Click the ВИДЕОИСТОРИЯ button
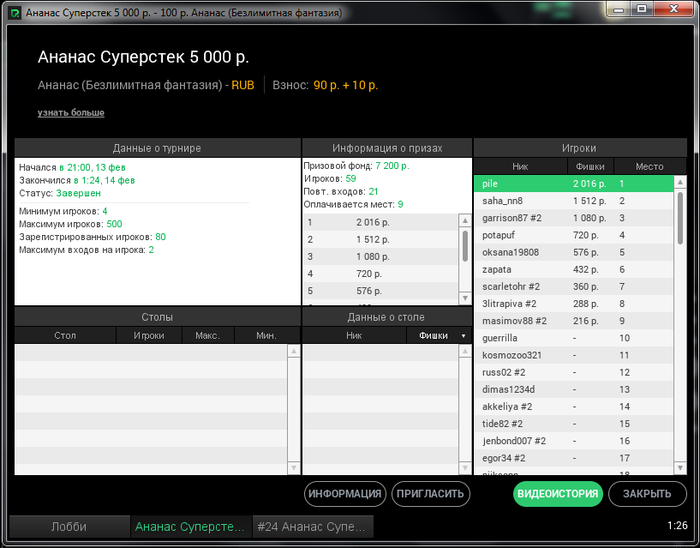Viewport: 700px width, 548px height. (x=558, y=494)
